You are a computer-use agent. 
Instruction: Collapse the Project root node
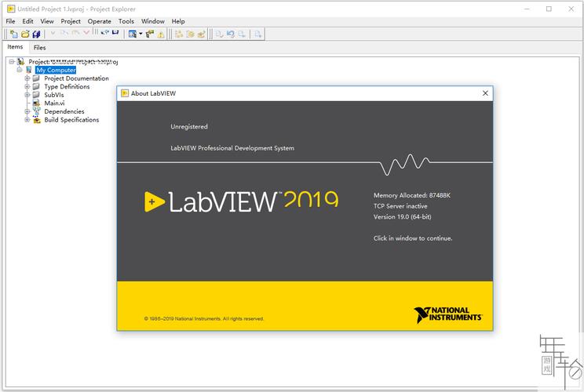tap(12, 61)
